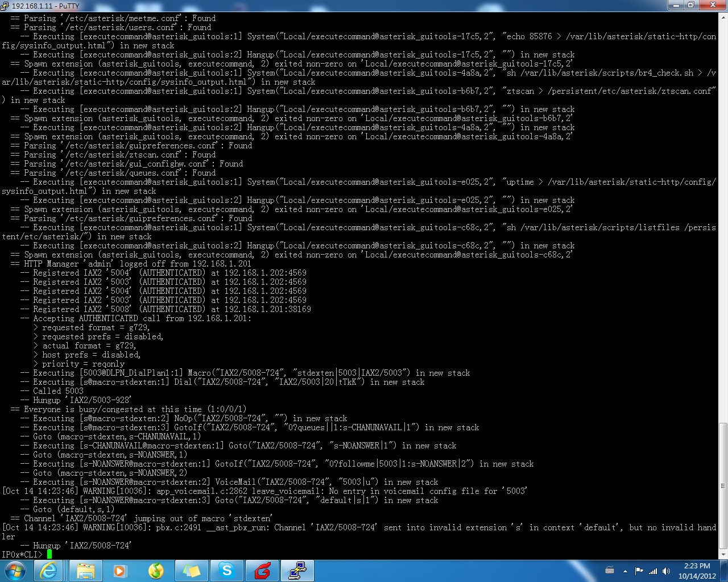Viewport: 728px width, 582px height.
Task: Open the yellow music-note player taskbar icon
Action: click(156, 571)
